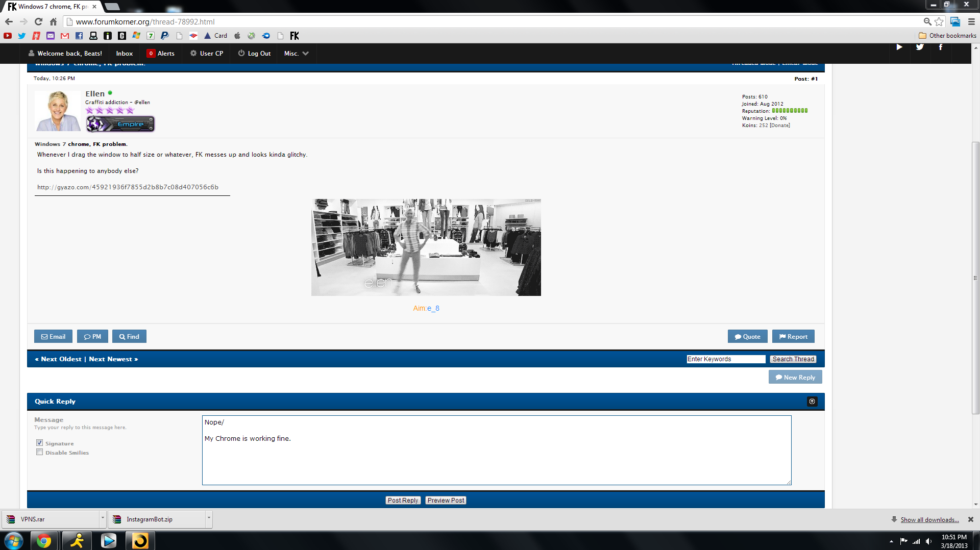This screenshot has width=980, height=550.
Task: Send a PM to Ellen
Action: coord(92,337)
